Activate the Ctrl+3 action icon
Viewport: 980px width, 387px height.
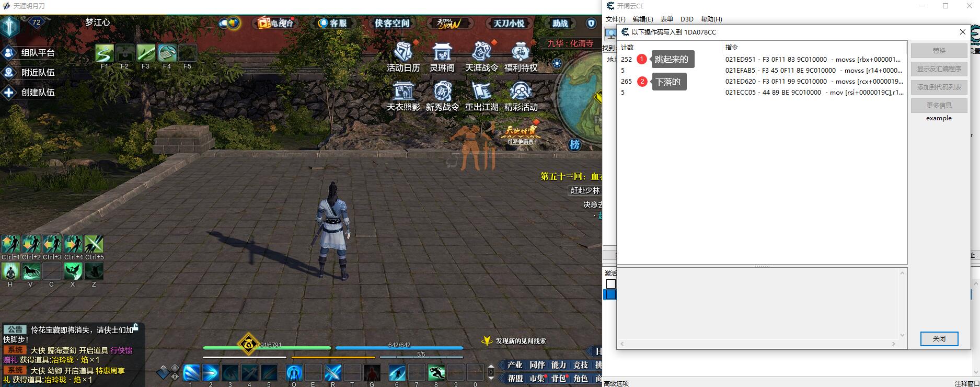pos(52,244)
